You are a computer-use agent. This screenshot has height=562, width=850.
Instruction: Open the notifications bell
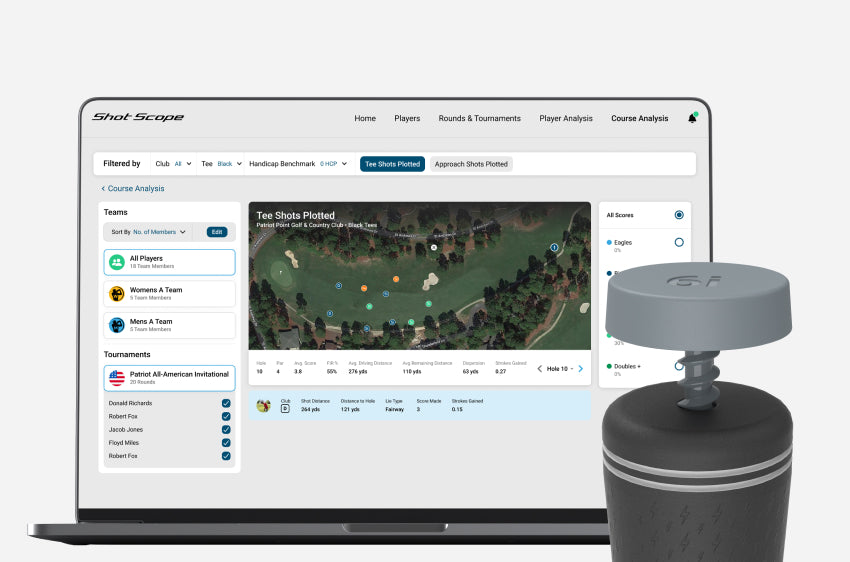[691, 118]
